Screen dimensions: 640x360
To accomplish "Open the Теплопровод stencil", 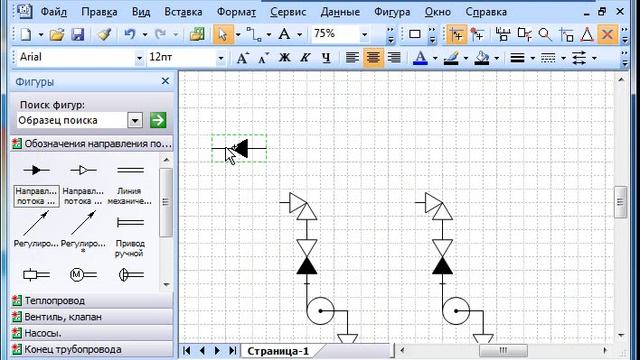I will [91, 301].
